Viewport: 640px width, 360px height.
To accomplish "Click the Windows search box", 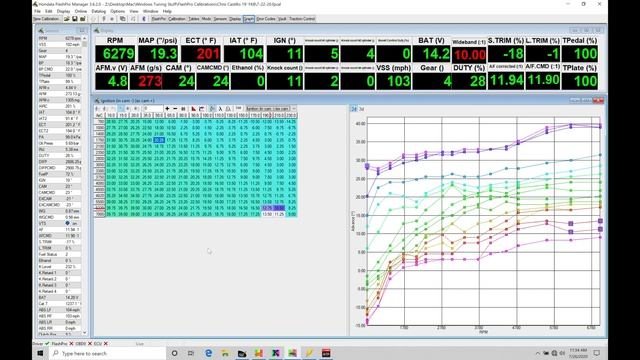I will (108, 353).
